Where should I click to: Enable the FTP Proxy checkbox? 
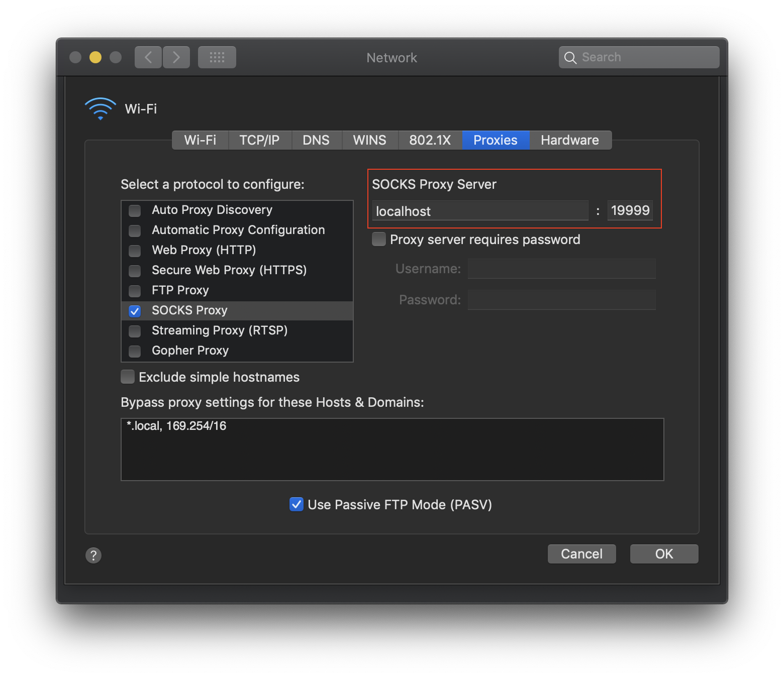tap(135, 291)
